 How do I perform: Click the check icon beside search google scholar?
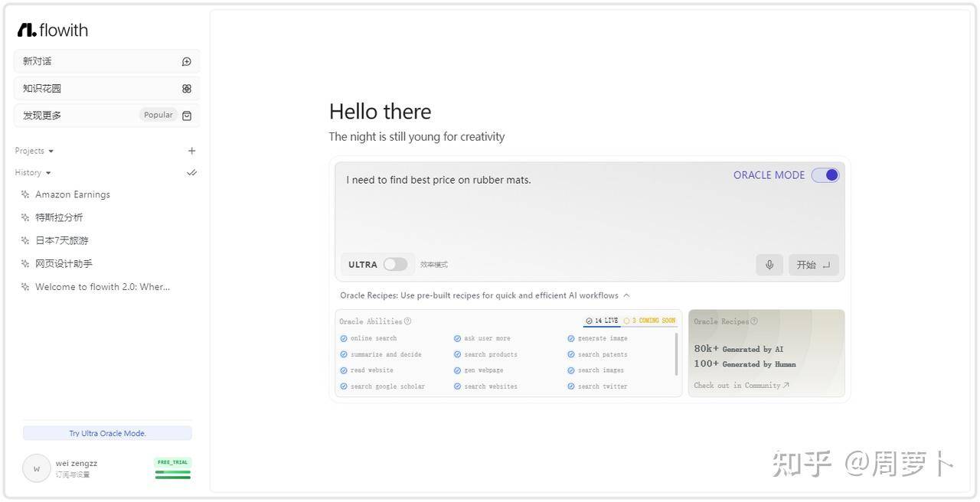pos(344,386)
